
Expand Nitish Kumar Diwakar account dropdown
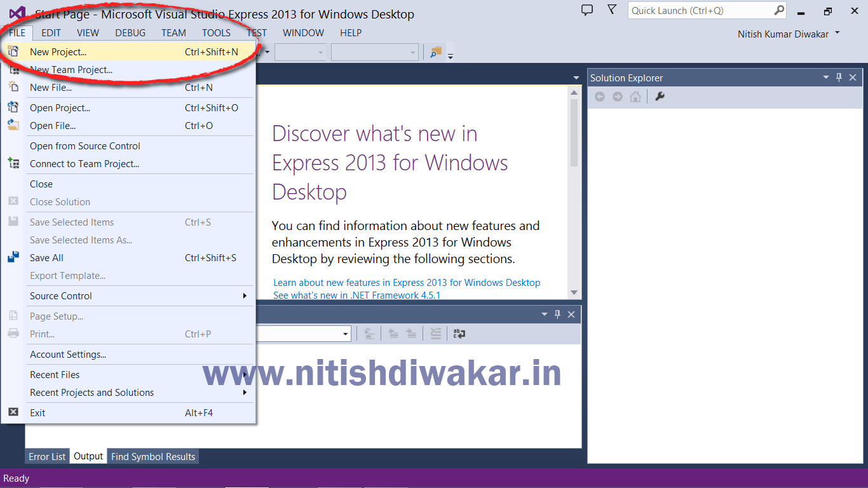pos(837,32)
